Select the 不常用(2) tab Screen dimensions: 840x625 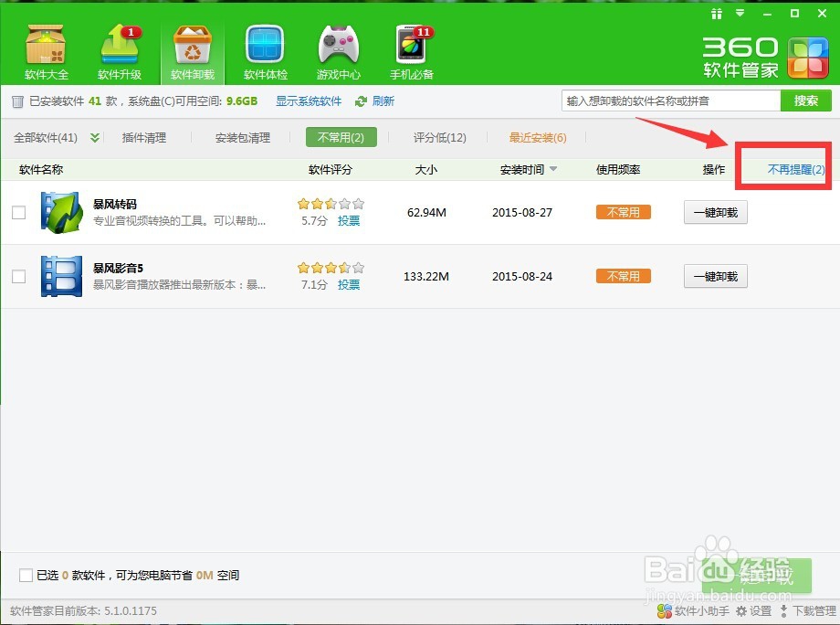coord(341,137)
